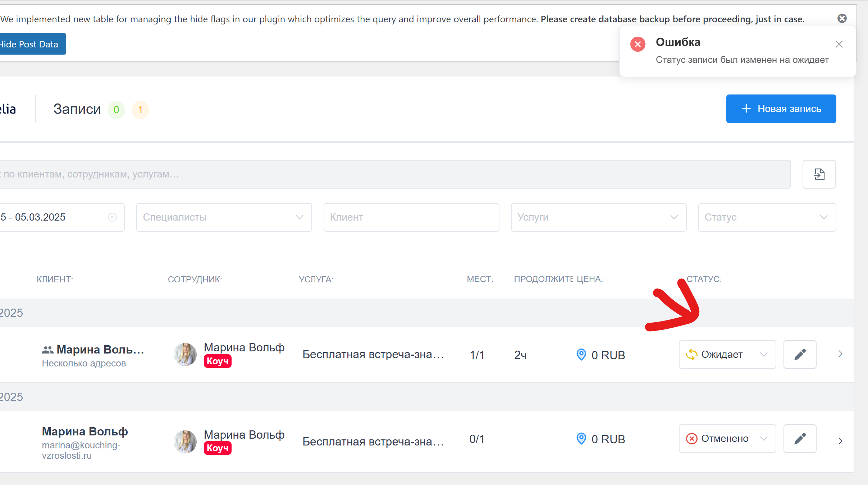
Task: Open the Статус filter dropdown
Action: pos(767,217)
